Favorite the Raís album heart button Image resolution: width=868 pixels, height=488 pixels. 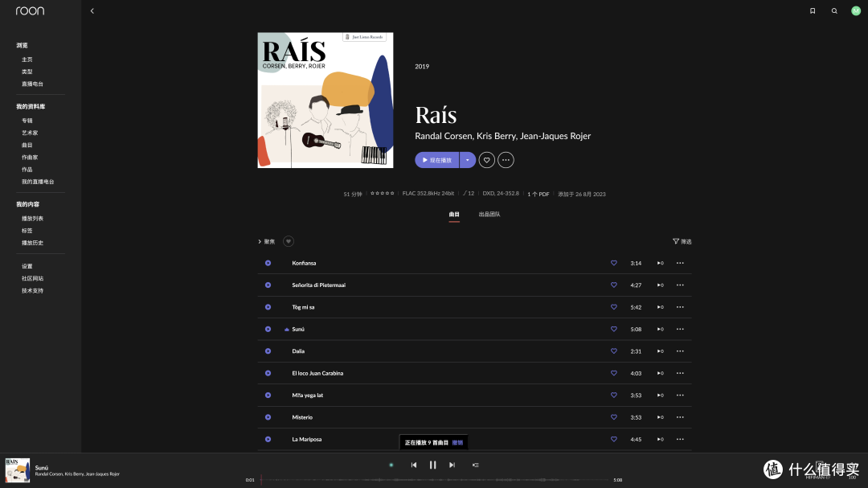(486, 160)
